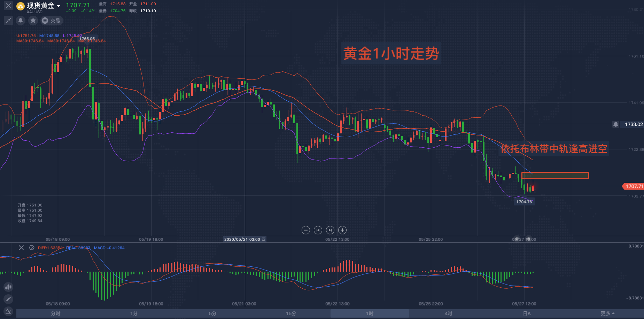This screenshot has width=644, height=319.
Task: Expand the 更多 timeframes menu
Action: pyautogui.click(x=607, y=313)
